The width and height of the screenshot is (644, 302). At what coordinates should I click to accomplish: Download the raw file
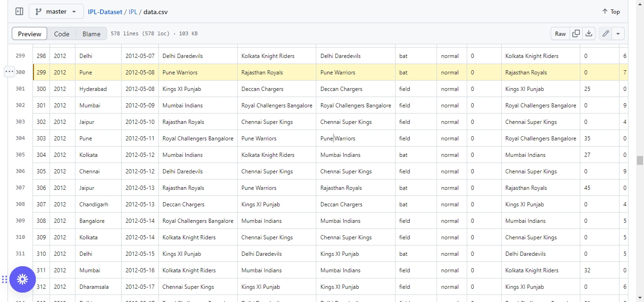tap(589, 34)
